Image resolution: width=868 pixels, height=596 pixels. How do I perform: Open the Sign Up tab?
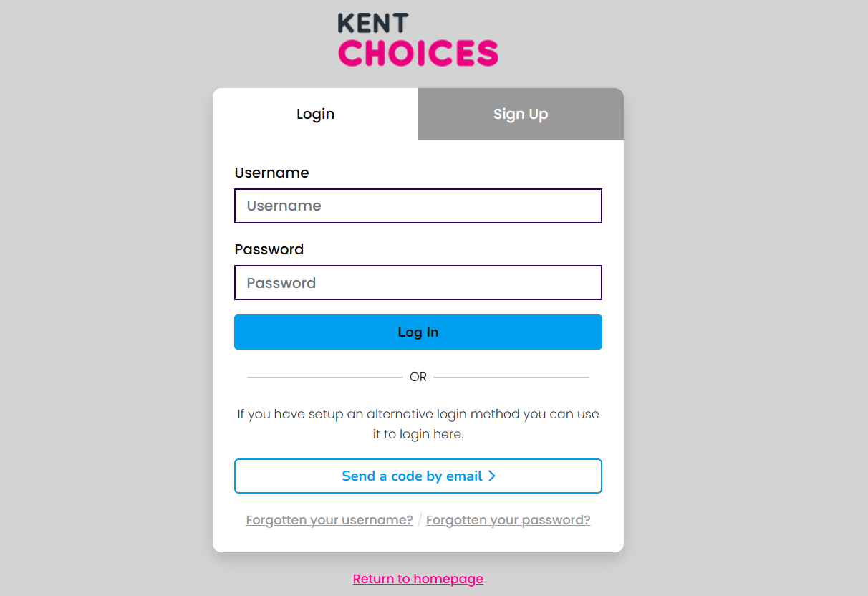click(521, 114)
